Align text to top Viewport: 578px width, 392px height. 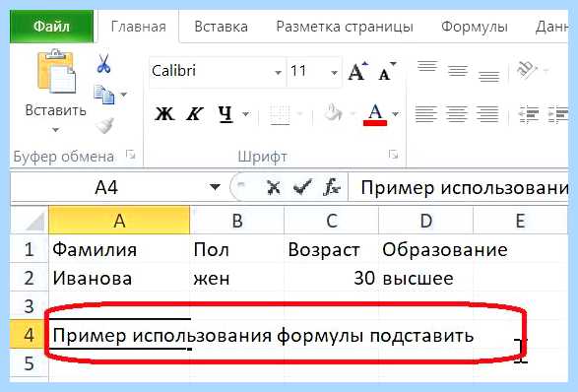pos(427,66)
